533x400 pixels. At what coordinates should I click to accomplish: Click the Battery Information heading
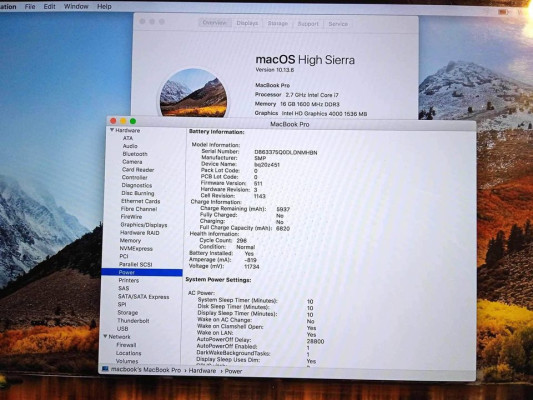pos(217,132)
